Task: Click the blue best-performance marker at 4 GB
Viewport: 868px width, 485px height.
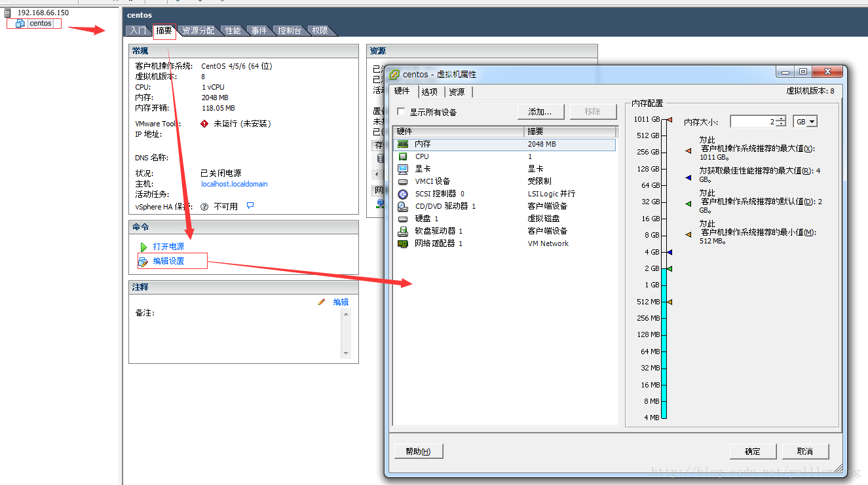Action: click(x=670, y=252)
